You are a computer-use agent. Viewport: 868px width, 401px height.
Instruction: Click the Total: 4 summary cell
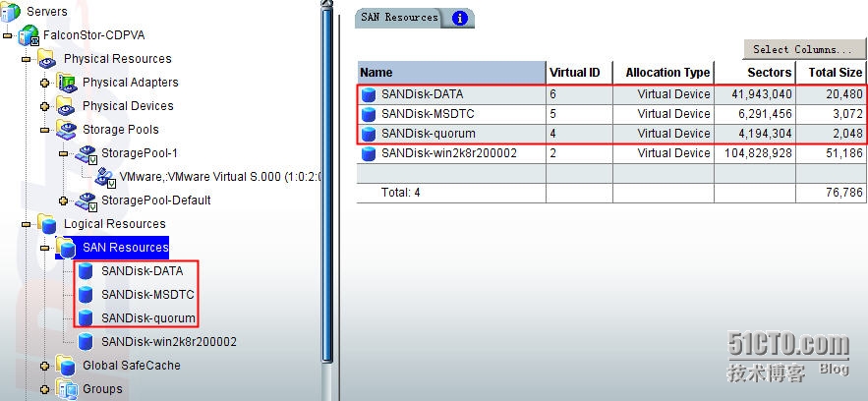coord(400,193)
